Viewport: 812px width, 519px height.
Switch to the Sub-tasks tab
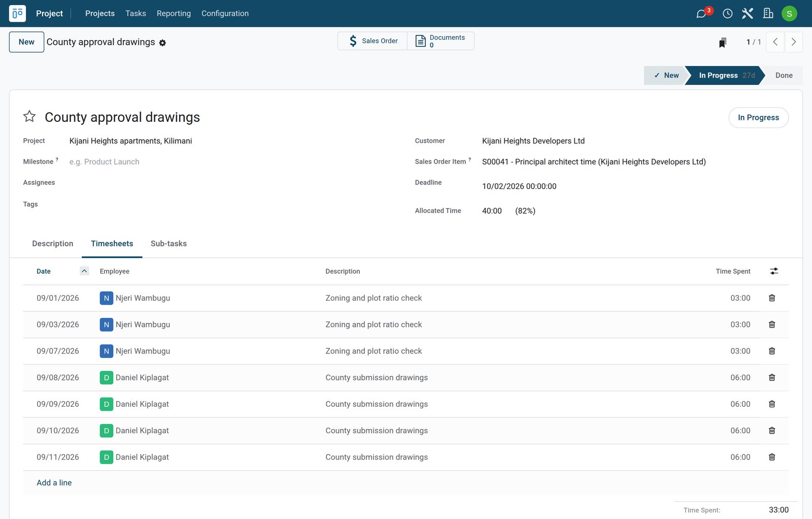[168, 244]
